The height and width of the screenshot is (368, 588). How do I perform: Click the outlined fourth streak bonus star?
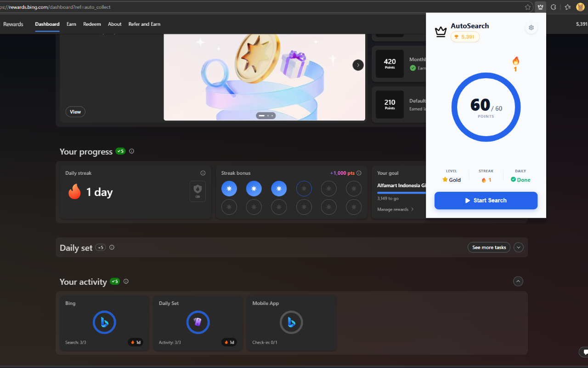tap(304, 189)
